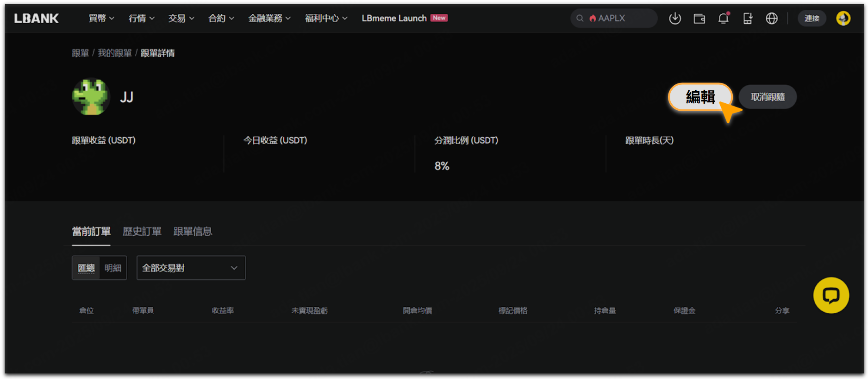Expand the 全部交易對 dropdown

click(x=191, y=268)
